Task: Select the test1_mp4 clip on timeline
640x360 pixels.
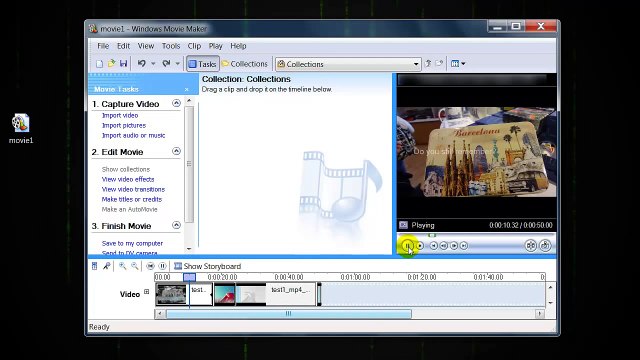Action: point(276,294)
